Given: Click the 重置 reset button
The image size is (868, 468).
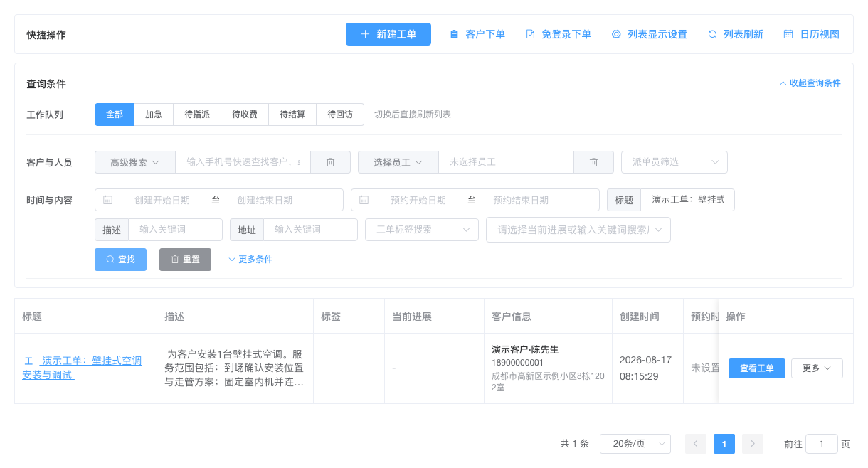Looking at the screenshot, I should point(185,260).
